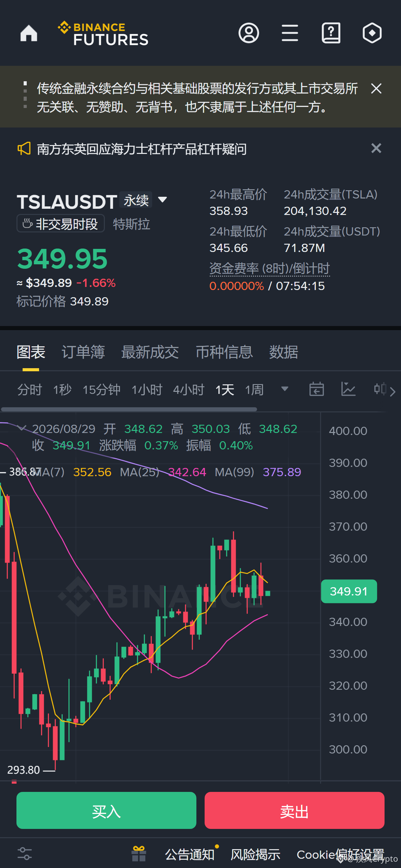Select the 4小时 chart interval
The height and width of the screenshot is (868, 401).
pyautogui.click(x=189, y=390)
